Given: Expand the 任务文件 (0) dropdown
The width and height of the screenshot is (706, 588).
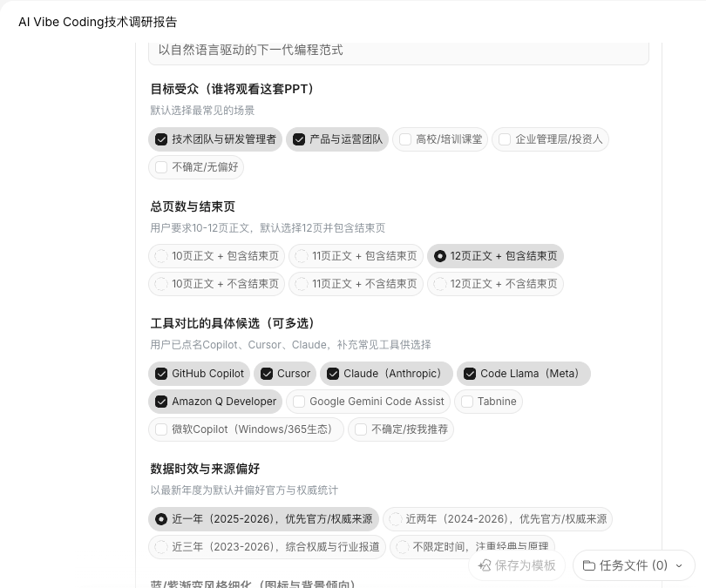Looking at the screenshot, I should pyautogui.click(x=634, y=565).
